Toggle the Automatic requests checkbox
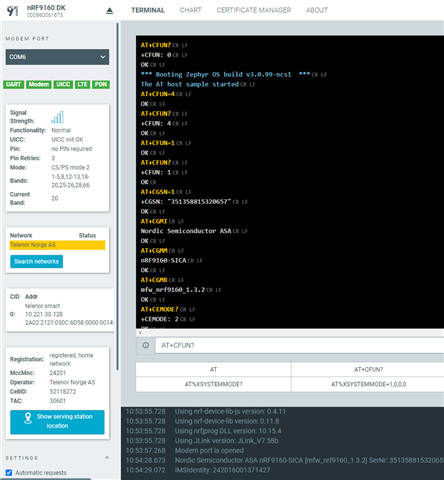Viewport: 444px width, 480px height. (9, 473)
